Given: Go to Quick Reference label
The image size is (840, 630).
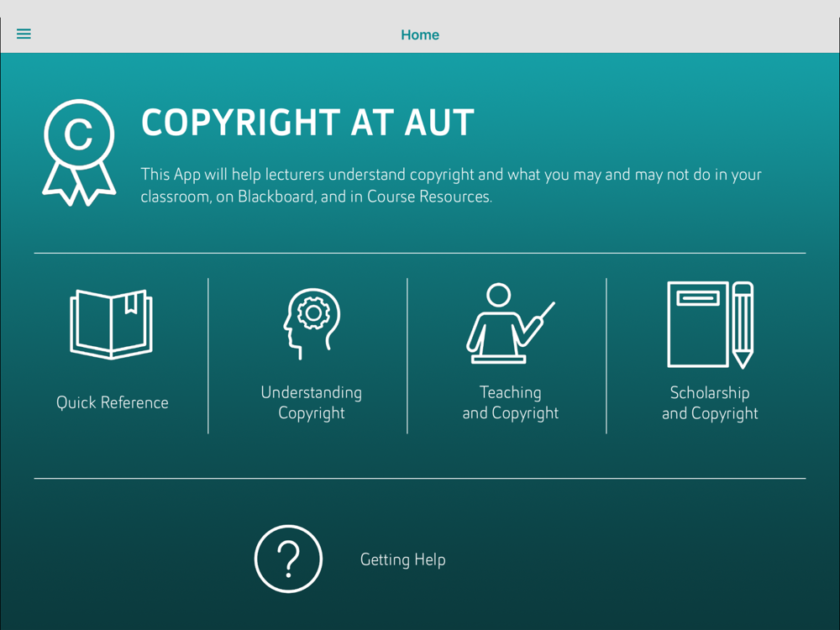Looking at the screenshot, I should (x=113, y=402).
